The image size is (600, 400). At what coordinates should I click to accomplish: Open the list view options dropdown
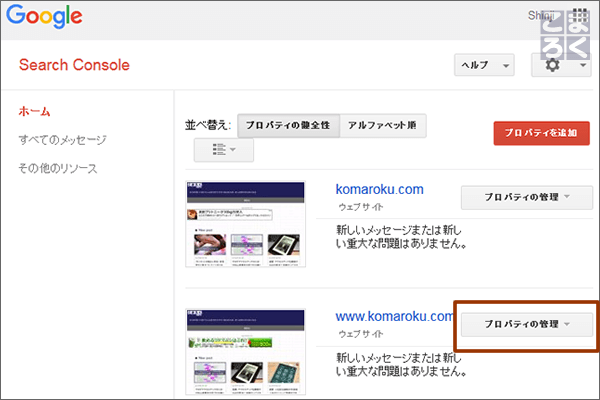(x=224, y=150)
